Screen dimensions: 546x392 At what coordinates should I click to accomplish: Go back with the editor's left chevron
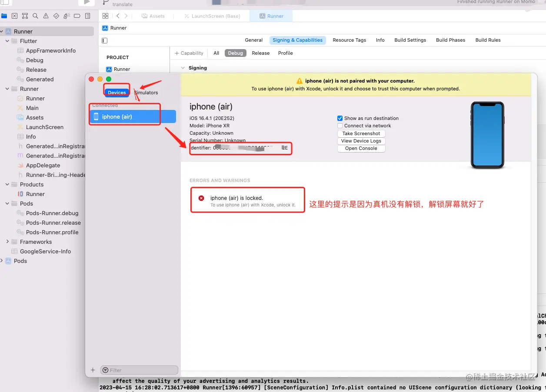pyautogui.click(x=118, y=16)
